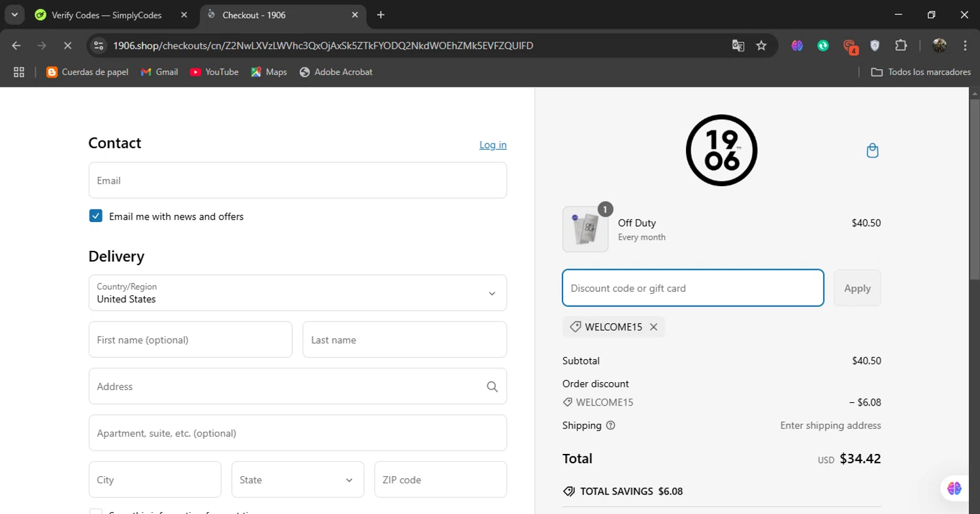Viewport: 980px width, 514px height.
Task: Open the tab search dropdown arrow
Action: [x=14, y=14]
